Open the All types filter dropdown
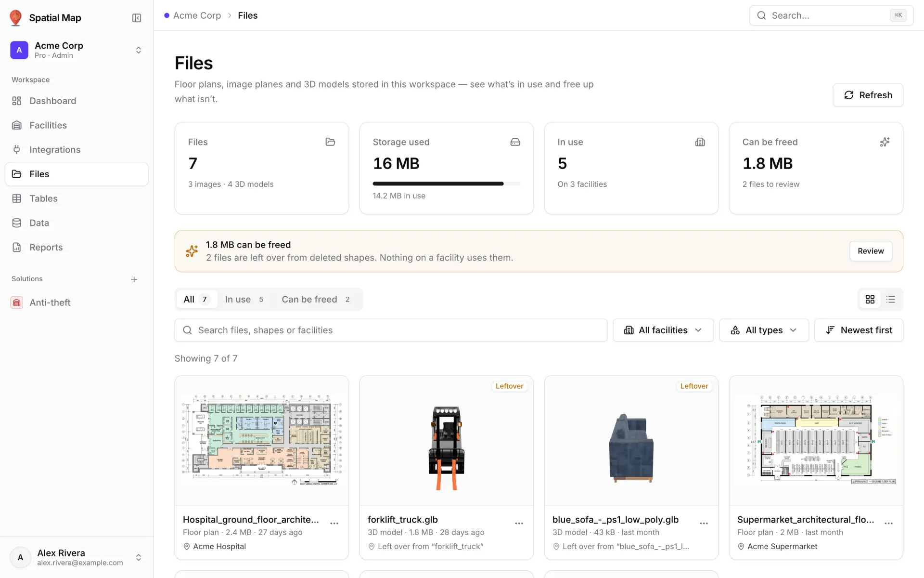The height and width of the screenshot is (578, 924). point(764,330)
